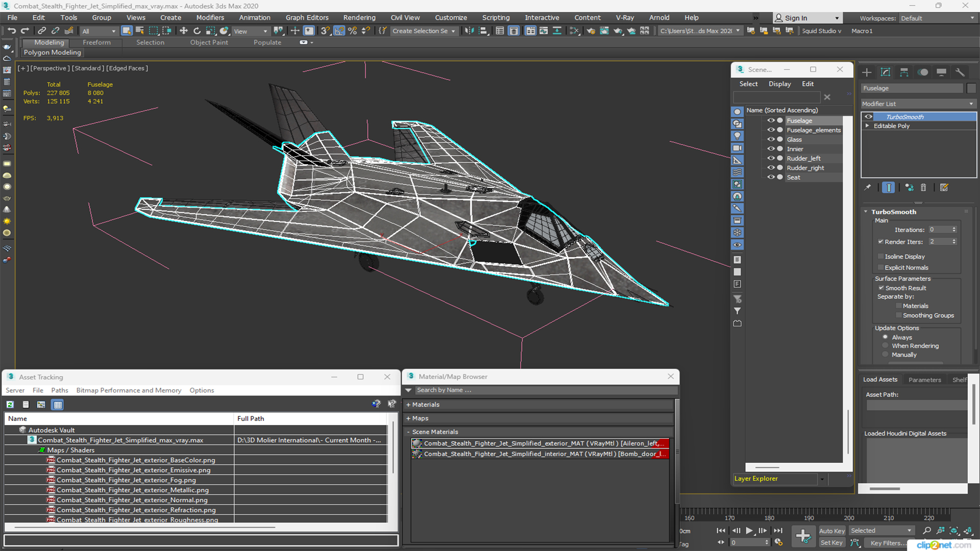Toggle the Angle Snap icon

pyautogui.click(x=339, y=31)
